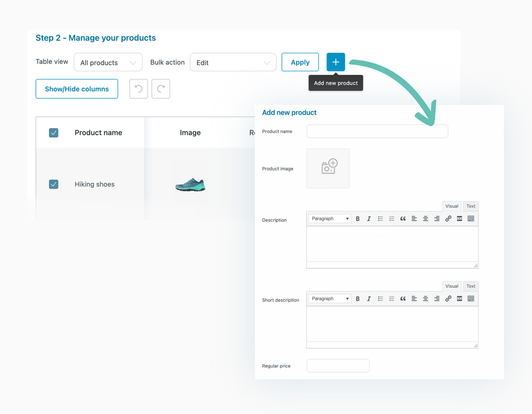Insert link in Short description editor
Screen dimensions: 532x414
point(448,299)
